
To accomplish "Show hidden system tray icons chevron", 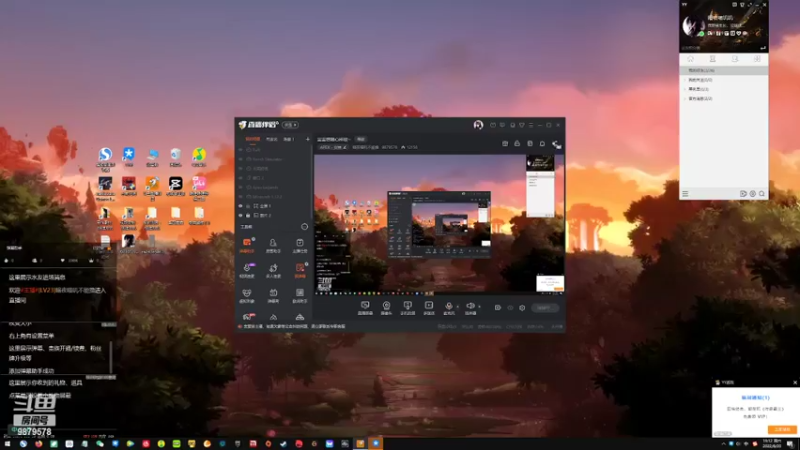I will (x=723, y=444).
